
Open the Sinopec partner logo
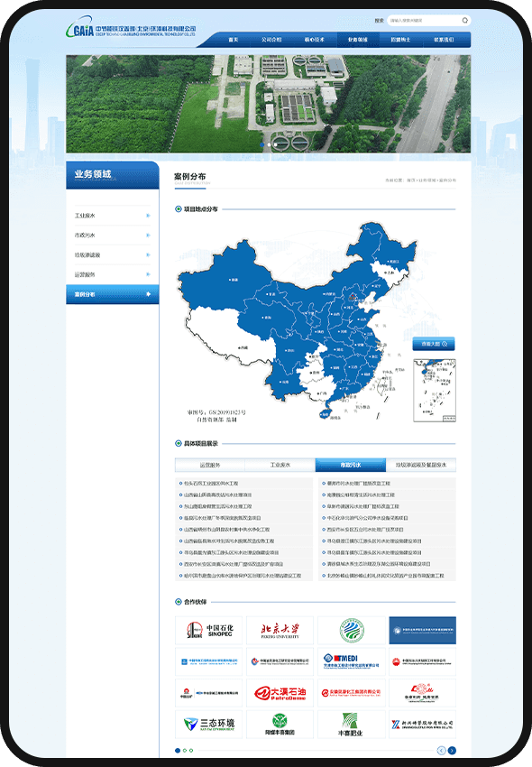tap(209, 630)
